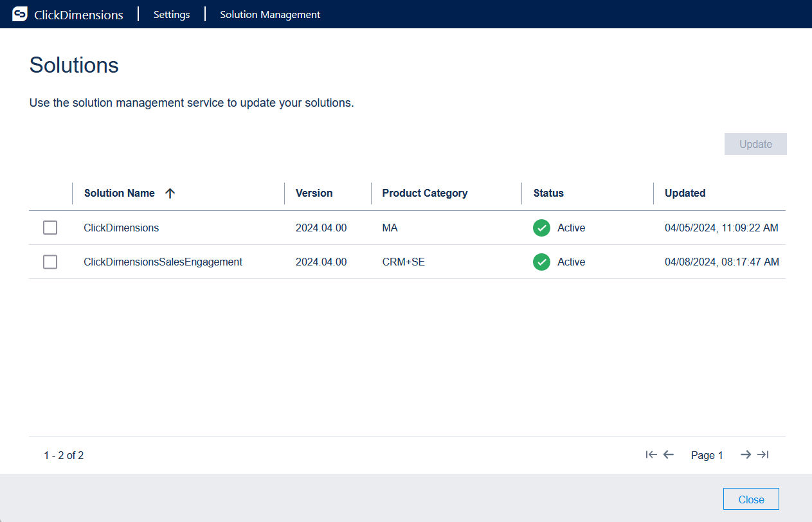Click the 04/05/2024, 11:09:22 AM timestamp
This screenshot has width=812, height=522.
coord(721,228)
